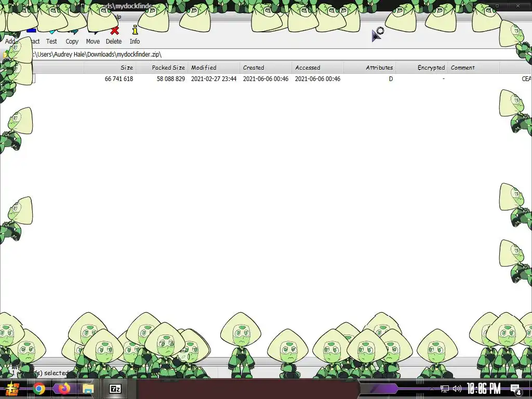Open the yellow Info toolbar icon

coord(135,30)
